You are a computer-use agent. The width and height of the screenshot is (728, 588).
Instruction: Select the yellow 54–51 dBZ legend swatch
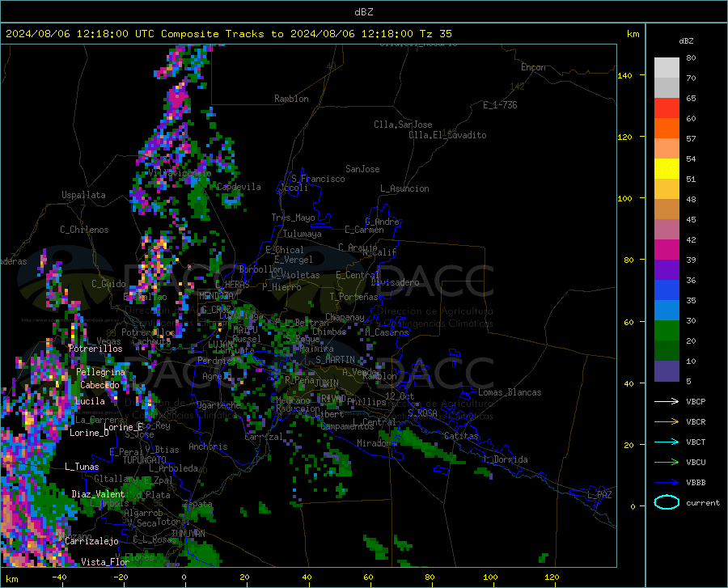(667, 169)
